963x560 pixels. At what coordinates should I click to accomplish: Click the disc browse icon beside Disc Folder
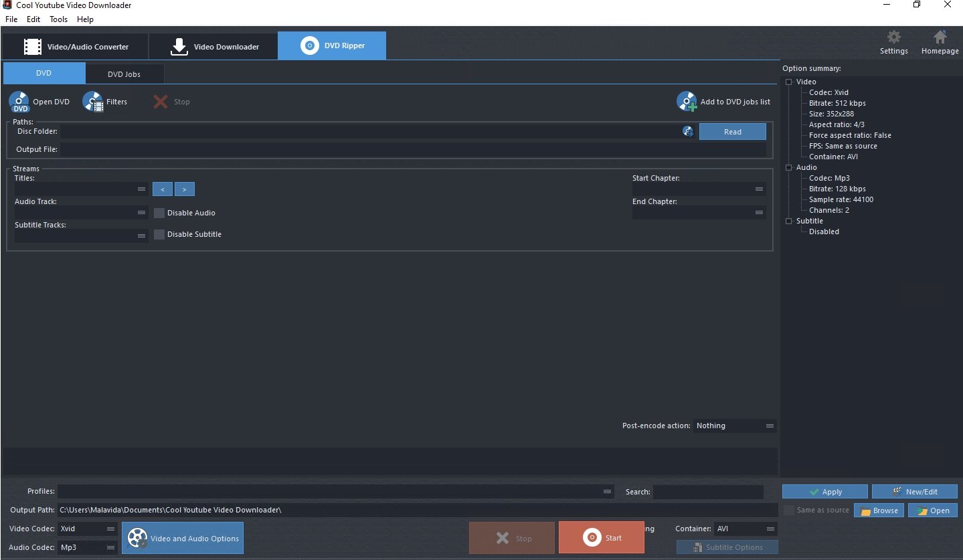(x=688, y=131)
